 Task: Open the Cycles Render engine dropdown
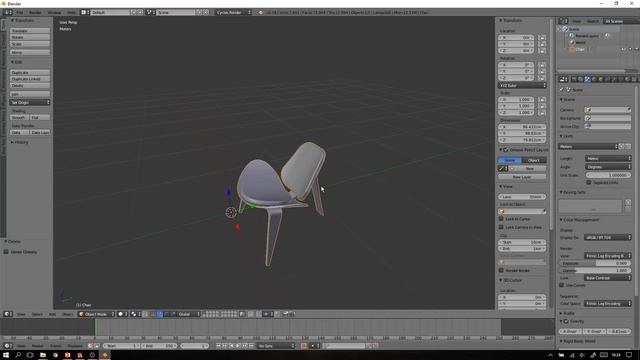coord(233,12)
